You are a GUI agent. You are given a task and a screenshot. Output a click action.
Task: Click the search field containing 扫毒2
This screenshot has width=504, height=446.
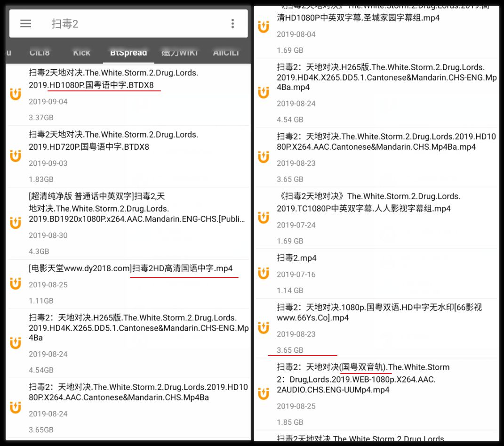point(128,24)
